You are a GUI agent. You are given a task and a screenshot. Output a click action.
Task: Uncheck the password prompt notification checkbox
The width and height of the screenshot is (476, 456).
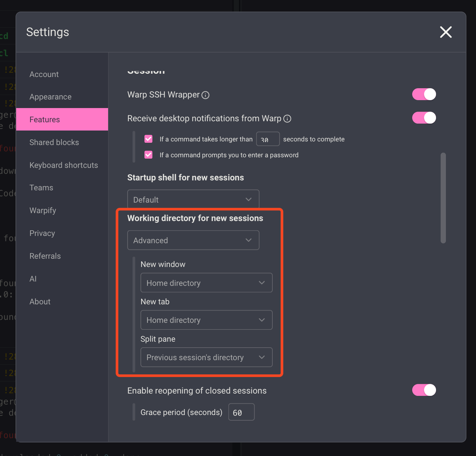point(148,155)
